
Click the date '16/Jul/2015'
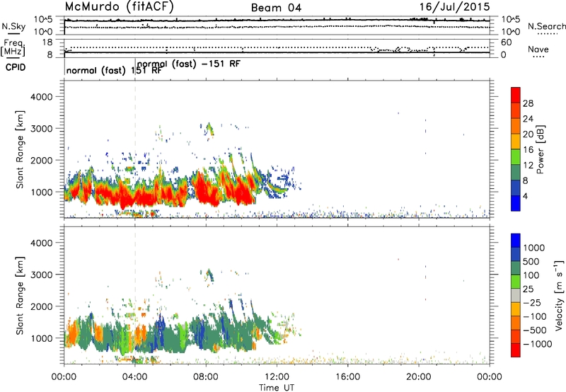tap(454, 7)
